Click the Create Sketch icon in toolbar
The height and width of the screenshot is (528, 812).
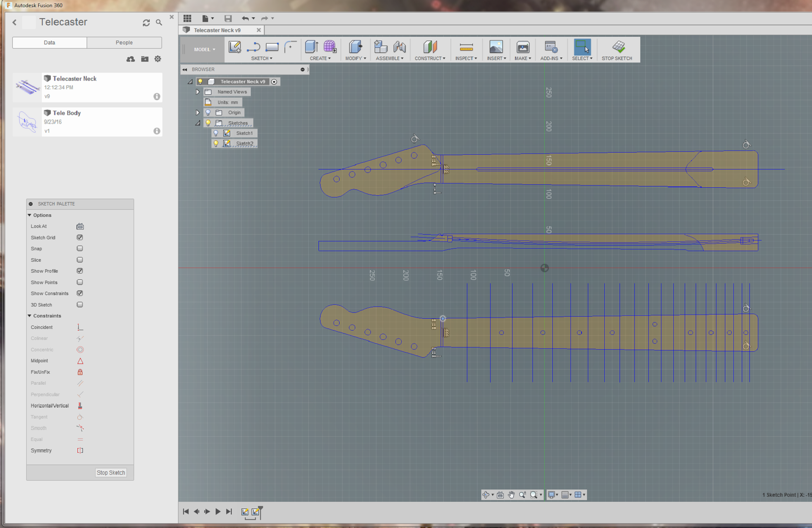tap(235, 47)
